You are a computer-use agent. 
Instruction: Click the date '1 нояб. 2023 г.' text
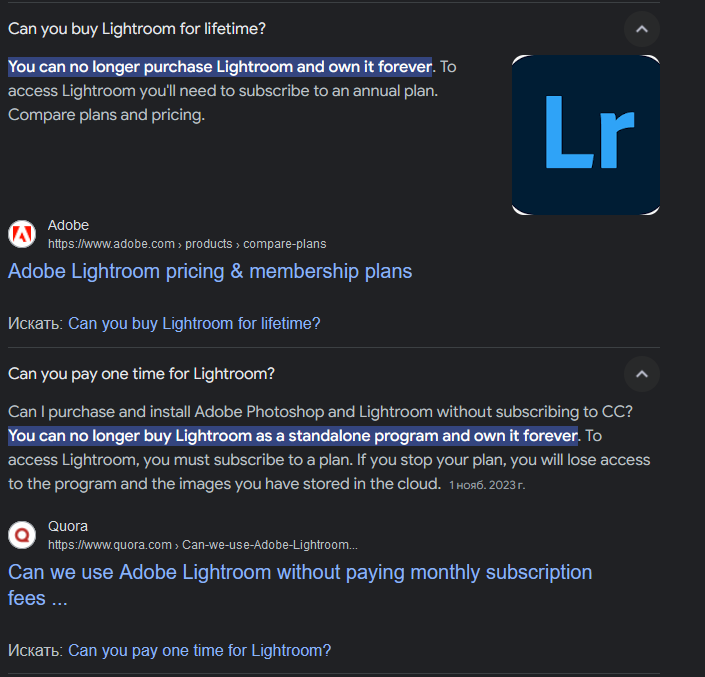click(x=487, y=485)
